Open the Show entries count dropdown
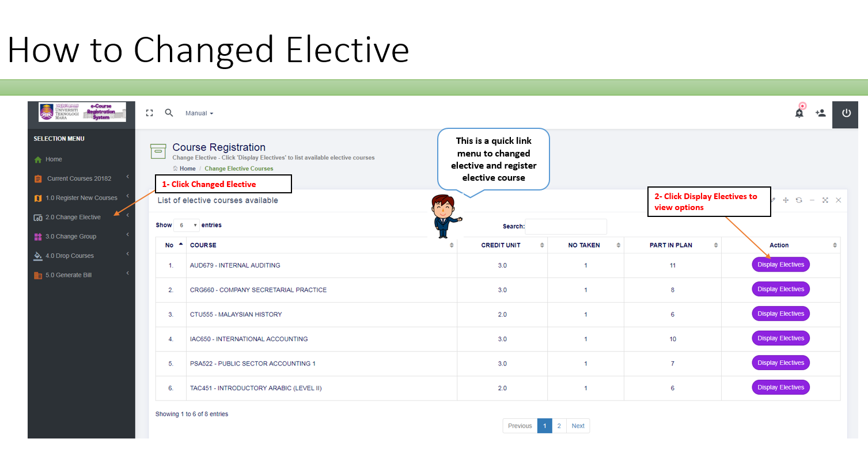The width and height of the screenshot is (868, 450). point(187,226)
